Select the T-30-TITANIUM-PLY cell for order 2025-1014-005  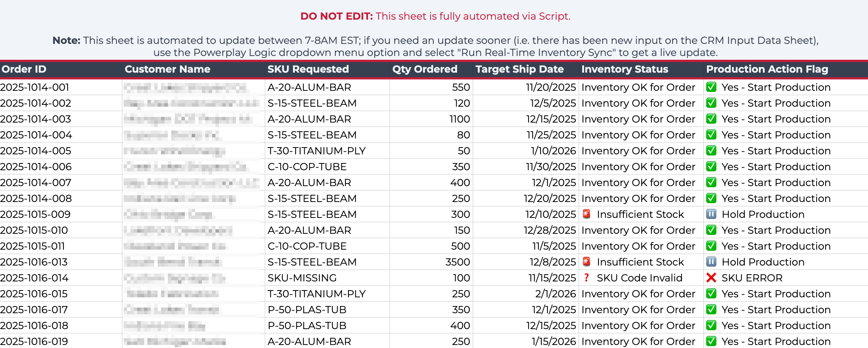coord(316,151)
